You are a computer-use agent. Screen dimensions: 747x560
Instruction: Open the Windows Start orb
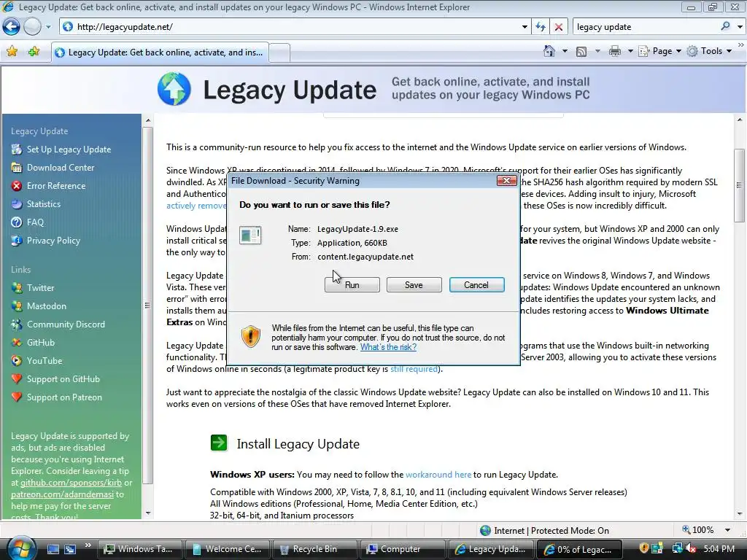[x=20, y=548]
